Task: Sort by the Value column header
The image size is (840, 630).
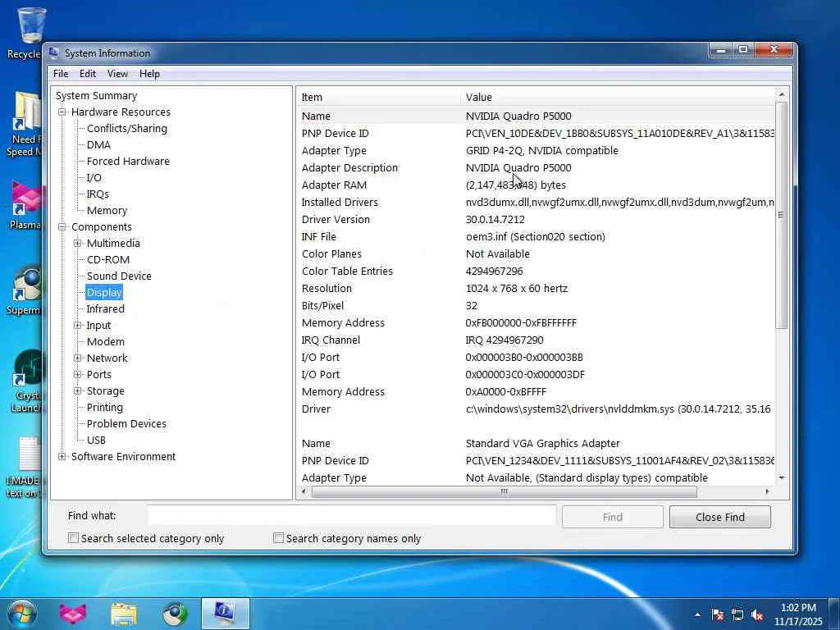Action: click(617, 97)
